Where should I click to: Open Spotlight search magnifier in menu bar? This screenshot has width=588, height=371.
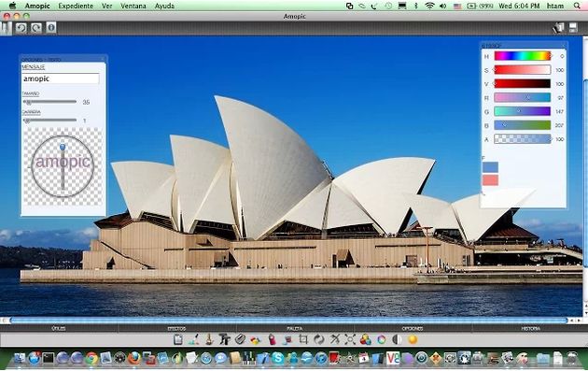[577, 6]
